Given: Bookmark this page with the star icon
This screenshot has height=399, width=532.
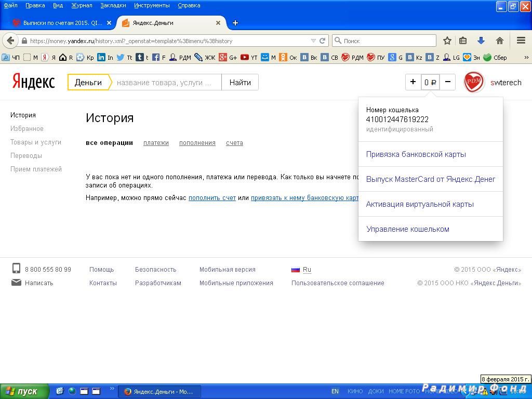Looking at the screenshot, I should 447,41.
